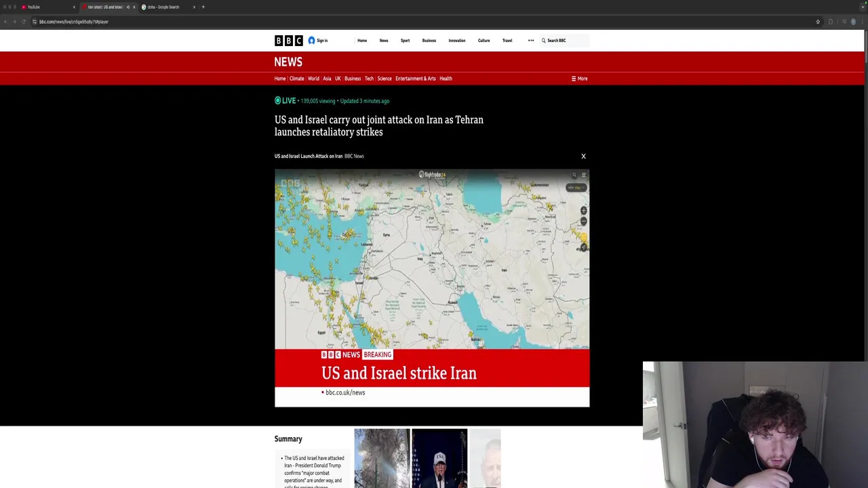Open the snowy scene summary thumbnail
Image resolution: width=868 pixels, height=488 pixels.
(x=382, y=458)
